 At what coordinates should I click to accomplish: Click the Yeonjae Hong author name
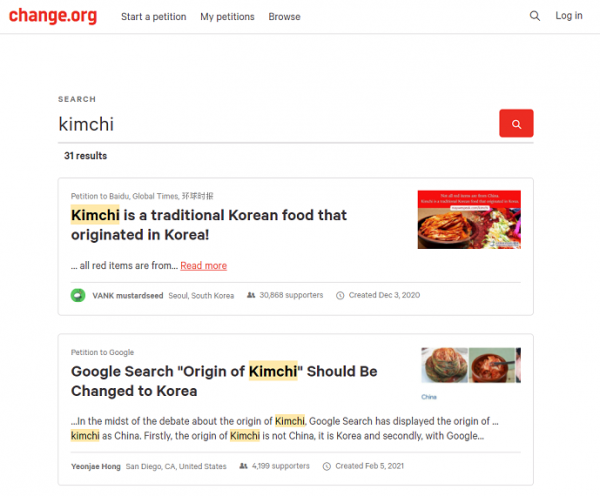pyautogui.click(x=96, y=467)
